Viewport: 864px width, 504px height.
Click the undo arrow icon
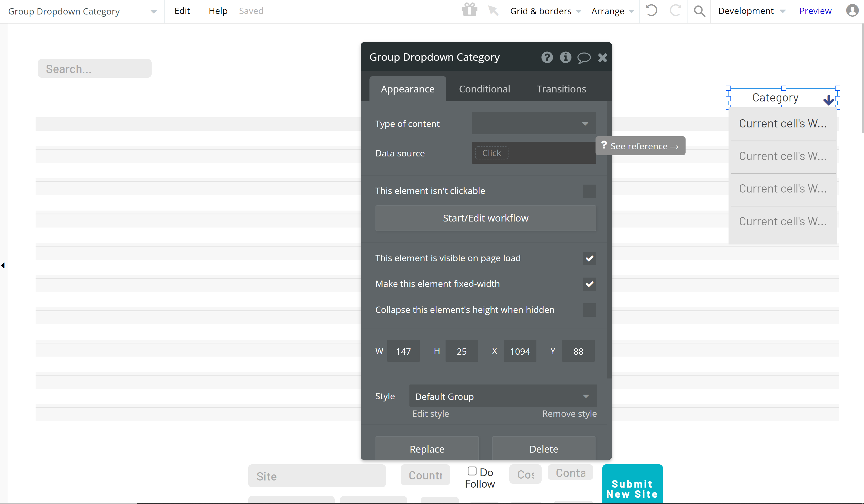click(x=651, y=11)
